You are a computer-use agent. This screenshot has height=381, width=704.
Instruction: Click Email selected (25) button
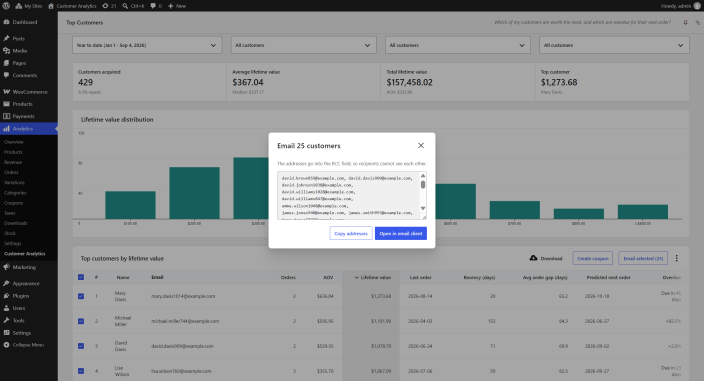coord(643,258)
